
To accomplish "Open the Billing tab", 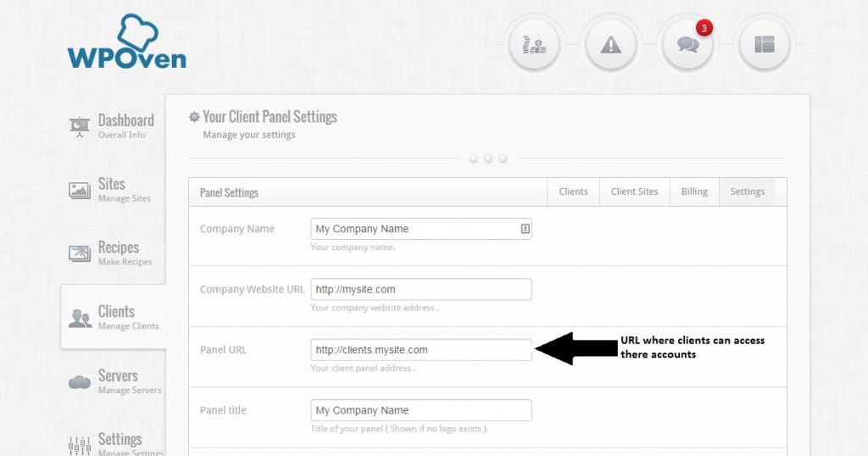I will (694, 192).
